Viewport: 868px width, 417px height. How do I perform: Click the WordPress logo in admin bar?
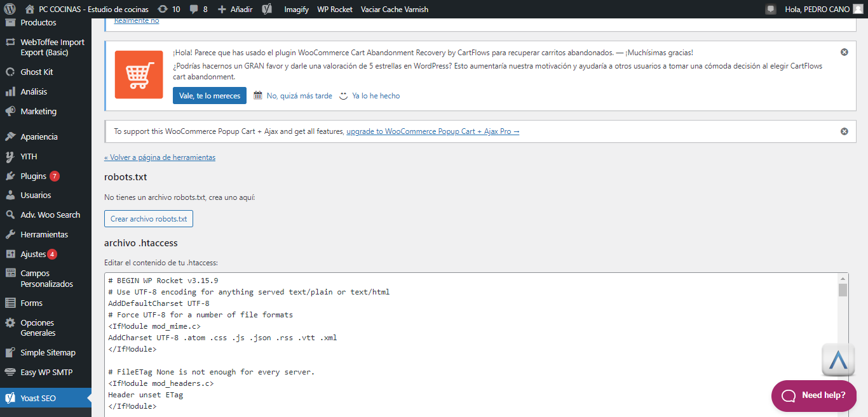click(x=10, y=9)
